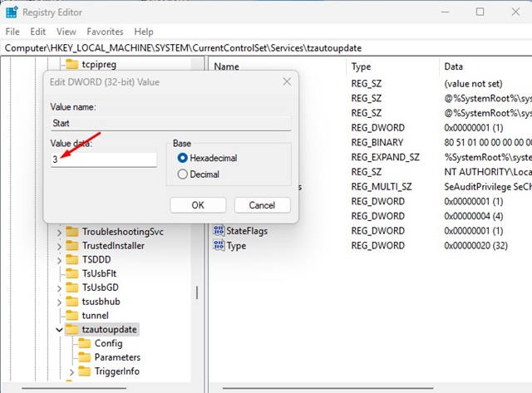This screenshot has height=393, width=532.
Task: Open the File menu
Action: pyautogui.click(x=12, y=32)
